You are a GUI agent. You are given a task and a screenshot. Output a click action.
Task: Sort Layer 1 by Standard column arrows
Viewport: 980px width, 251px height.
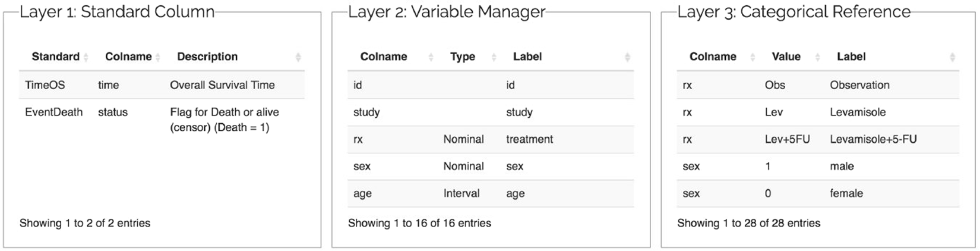click(86, 57)
